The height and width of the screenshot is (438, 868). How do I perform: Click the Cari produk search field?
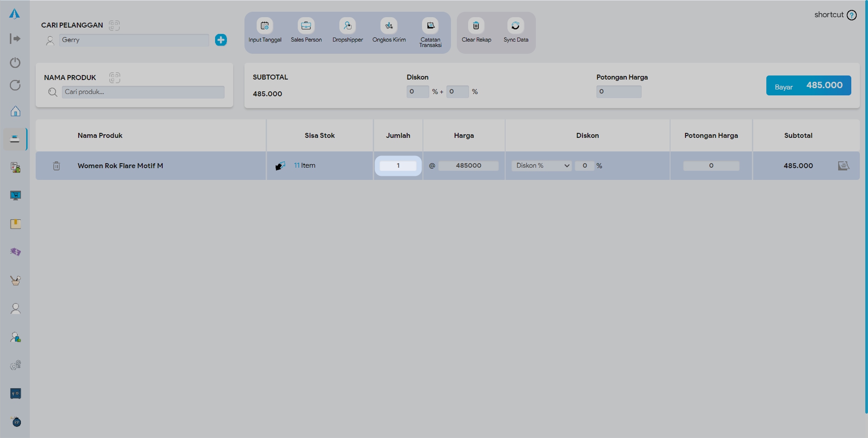tap(143, 92)
